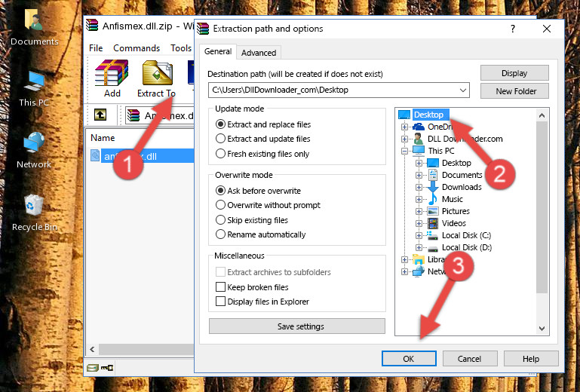Click the Save settings button
This screenshot has width=580, height=392.
[296, 326]
